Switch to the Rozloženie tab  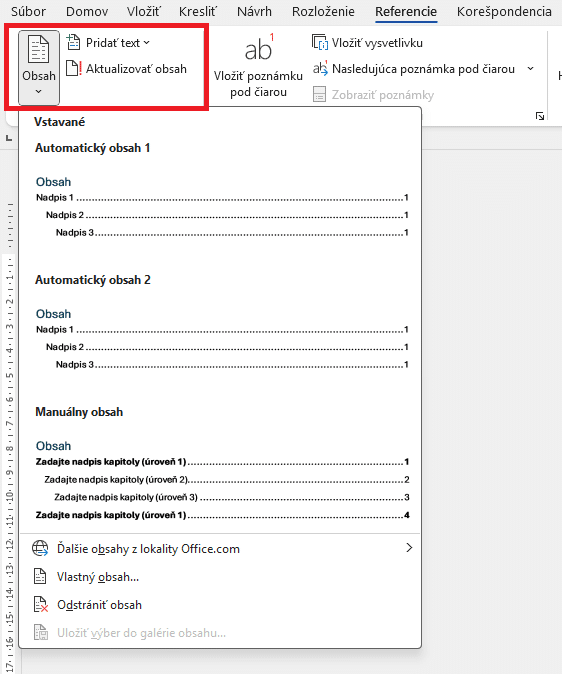[x=323, y=12]
